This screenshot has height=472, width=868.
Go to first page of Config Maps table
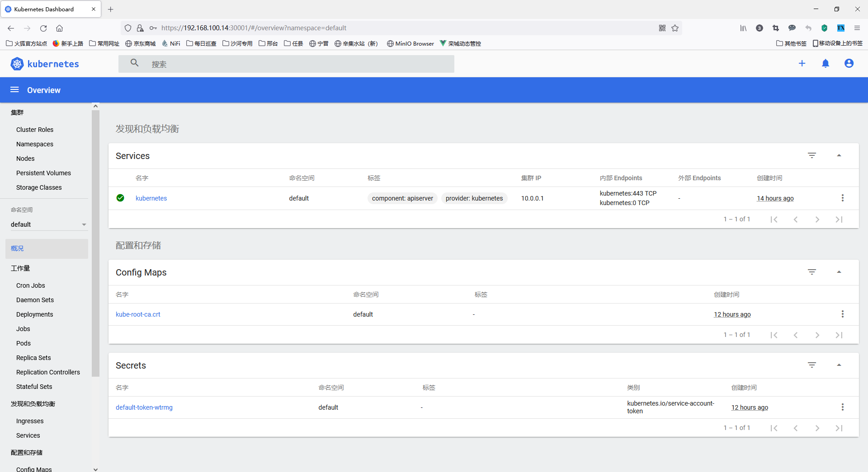[774, 335]
